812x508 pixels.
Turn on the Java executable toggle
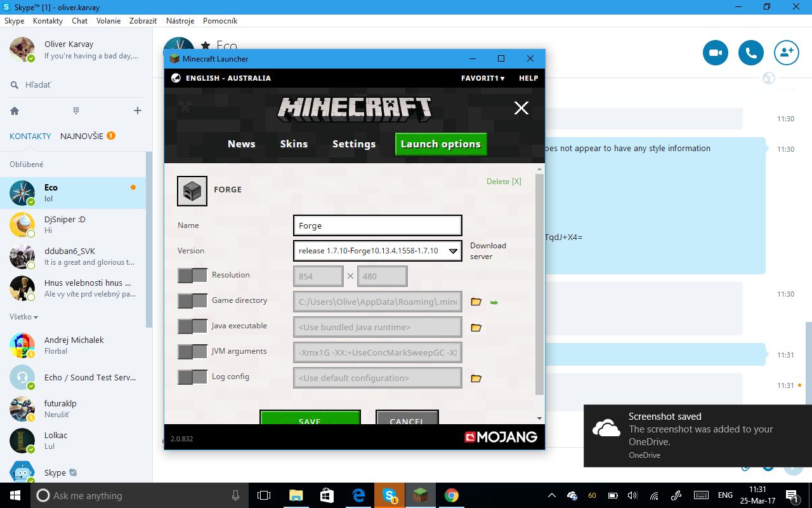(192, 326)
